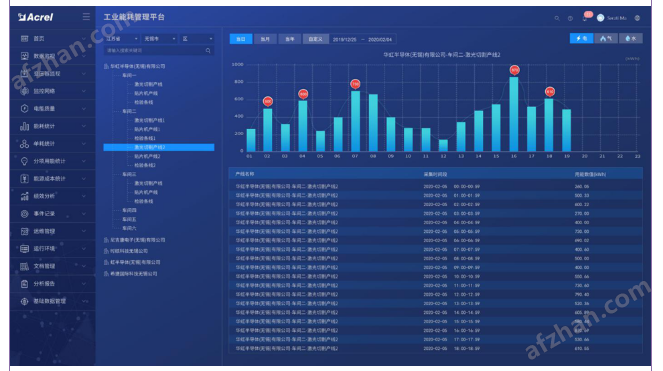Image resolution: width=663 pixels, height=371 pixels.
Task: Click the 用能数值(kWh) column header
Action: click(x=590, y=174)
